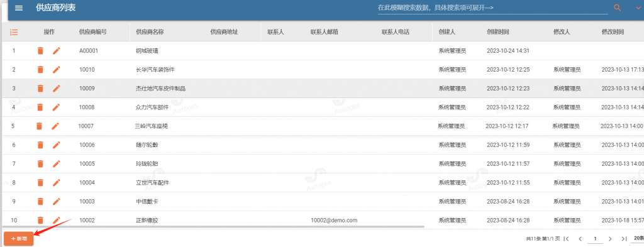Click the 新增 add button
Viewport: 644px width, 247px height.
pyautogui.click(x=19, y=238)
